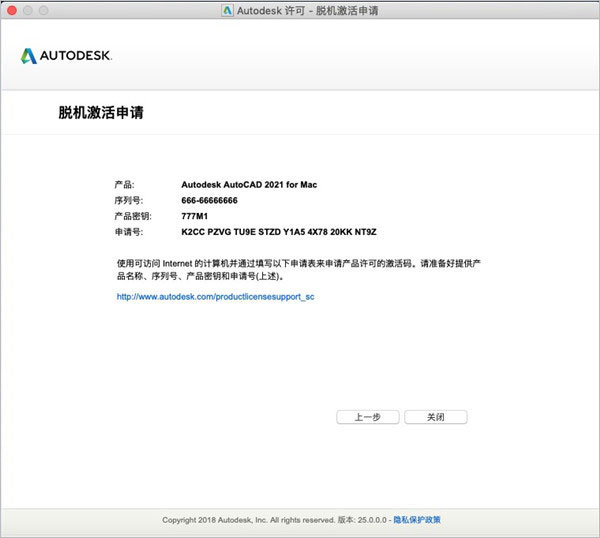Click the 产品密钥 field label
Viewport: 600px width, 538px height.
pos(133,216)
